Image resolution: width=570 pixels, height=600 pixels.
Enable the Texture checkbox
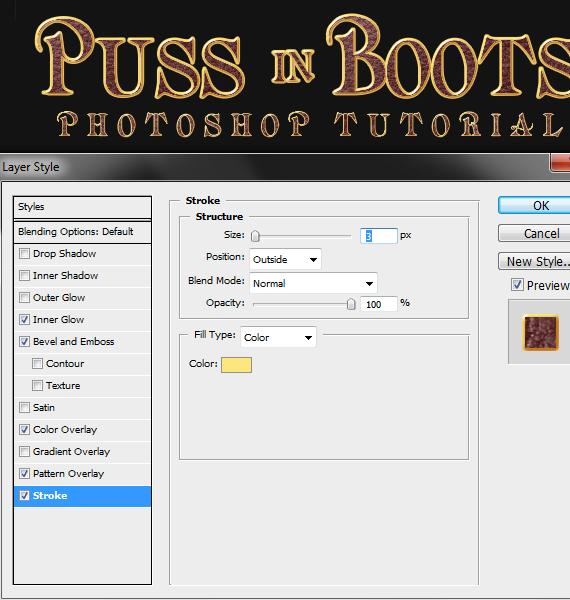click(37, 386)
